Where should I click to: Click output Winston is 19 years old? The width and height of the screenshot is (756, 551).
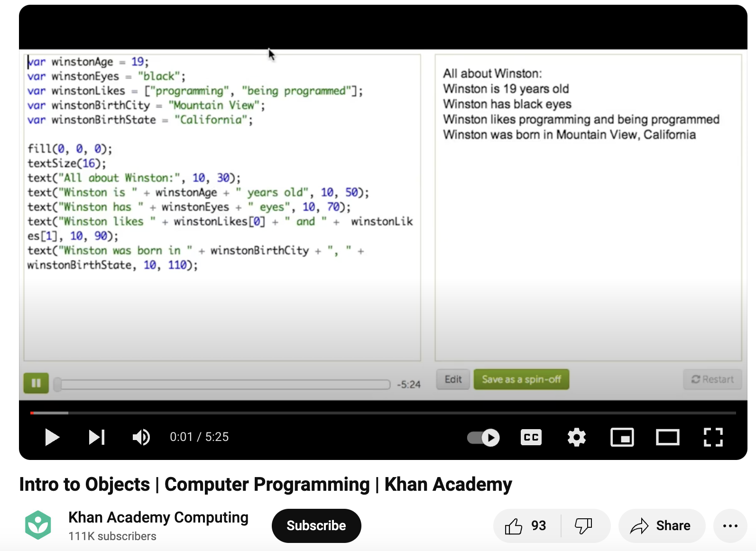[506, 89]
